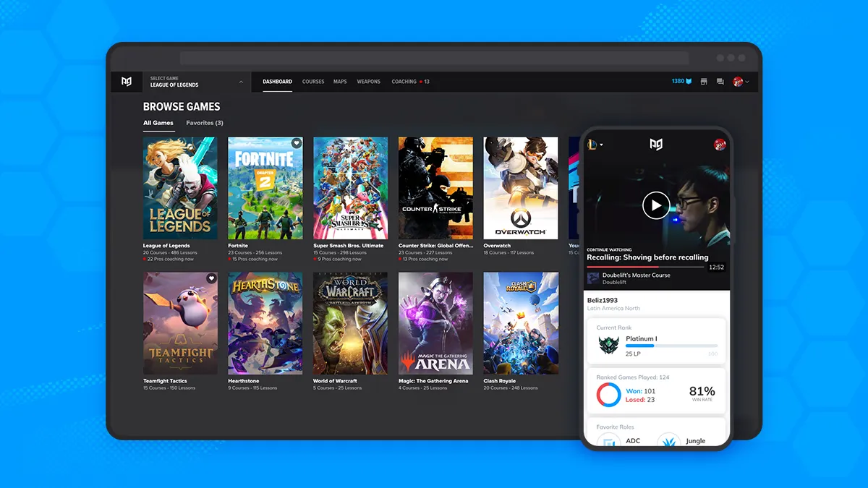
Task: Open the Counter-Strike game cover
Action: [x=435, y=188]
